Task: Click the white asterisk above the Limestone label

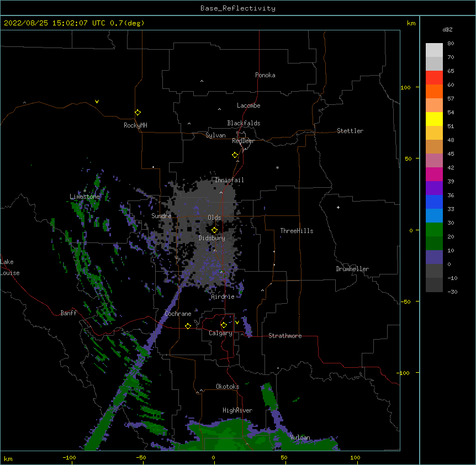Action: tap(84, 191)
